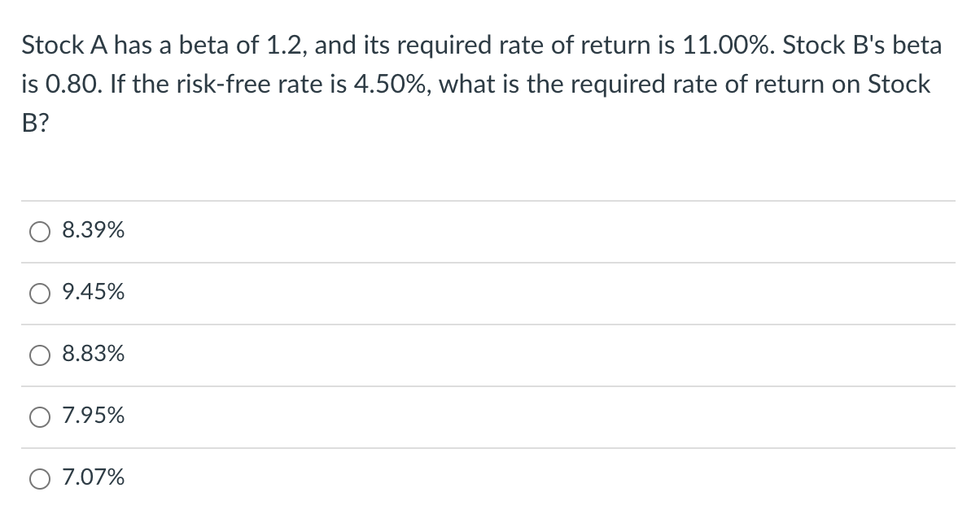Choose the 9.45% radio option
The height and width of the screenshot is (527, 980).
pos(40,294)
